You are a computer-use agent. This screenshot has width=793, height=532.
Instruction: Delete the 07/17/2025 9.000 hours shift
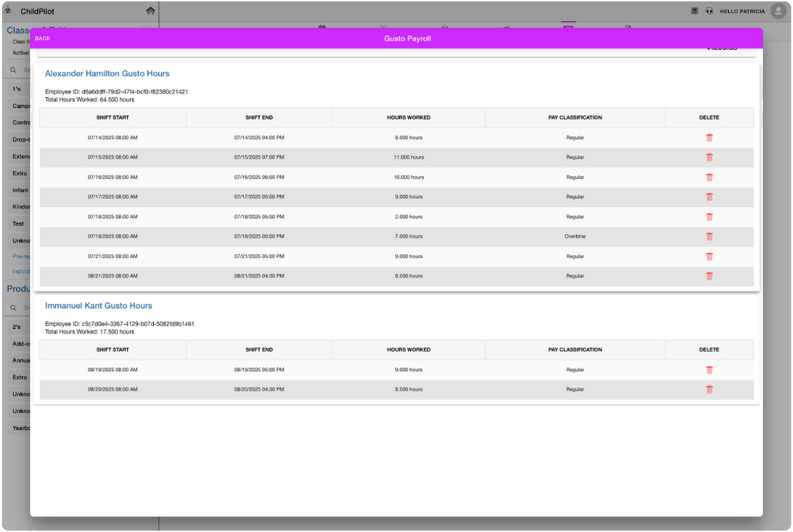[709, 197]
